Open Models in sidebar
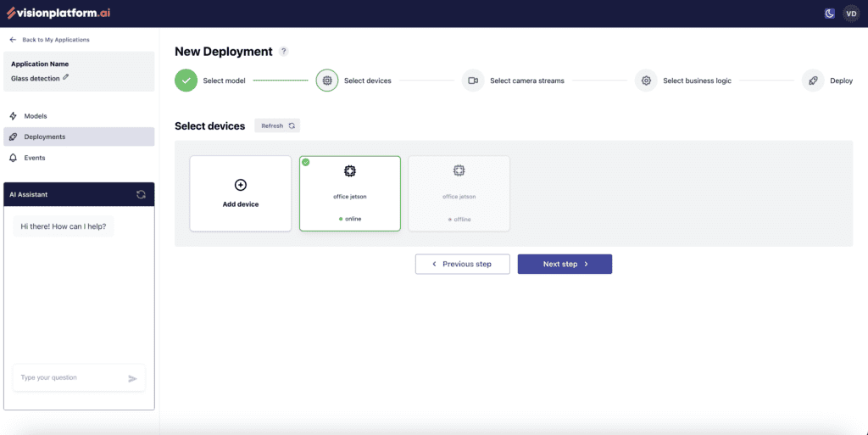 click(79, 116)
